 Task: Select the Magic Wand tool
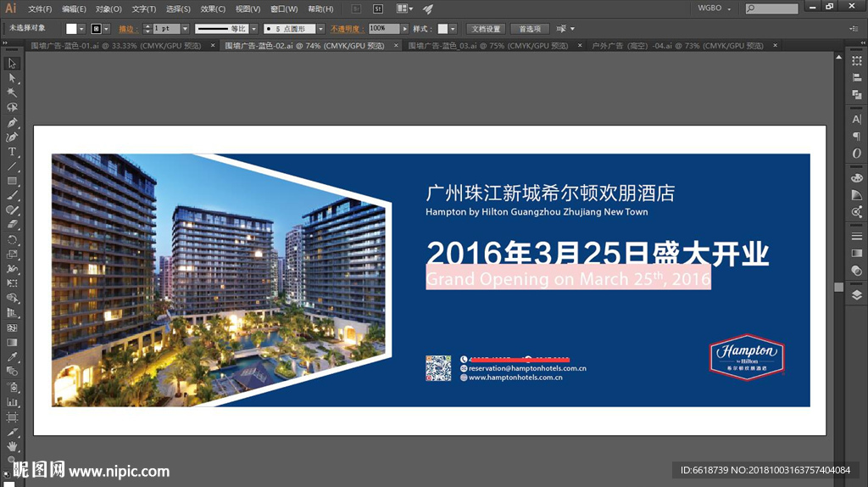pos(12,92)
